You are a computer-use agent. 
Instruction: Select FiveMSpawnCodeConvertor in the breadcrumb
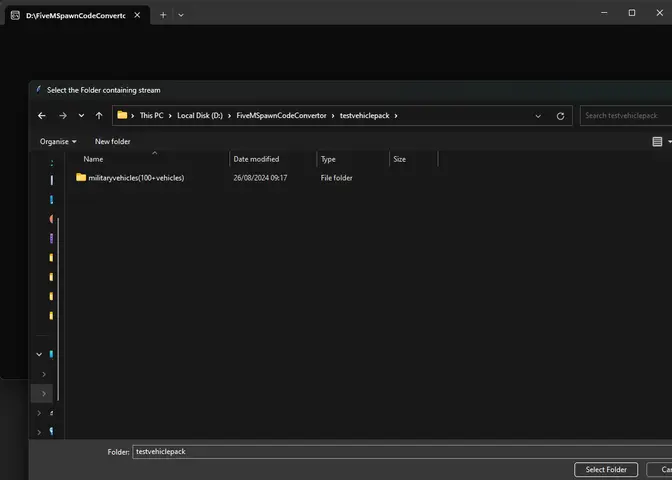pos(281,116)
